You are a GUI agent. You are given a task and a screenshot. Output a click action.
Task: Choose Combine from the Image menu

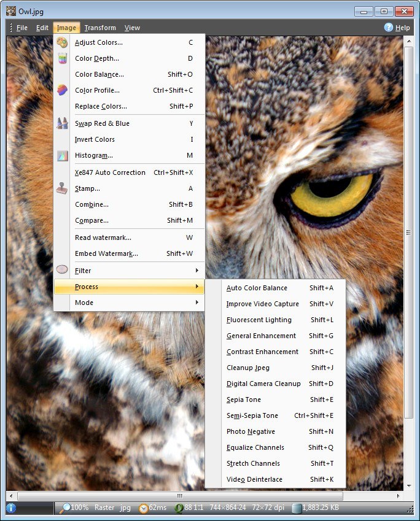(x=129, y=204)
